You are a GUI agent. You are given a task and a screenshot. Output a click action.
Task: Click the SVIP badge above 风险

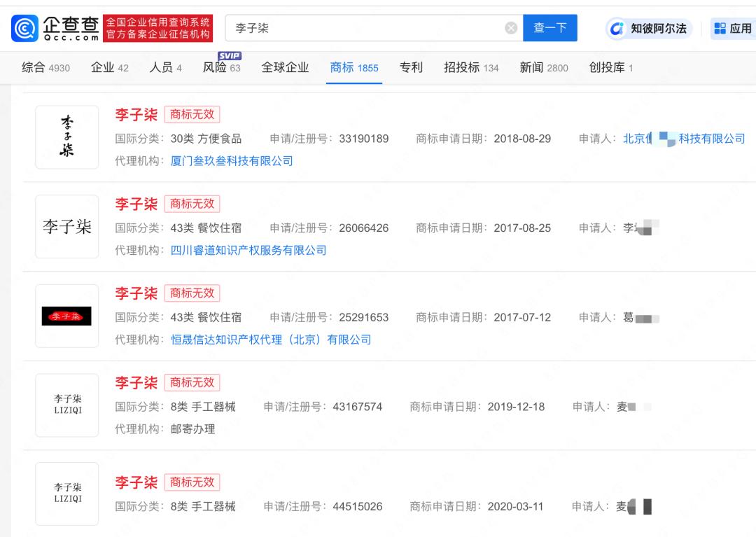[x=230, y=55]
